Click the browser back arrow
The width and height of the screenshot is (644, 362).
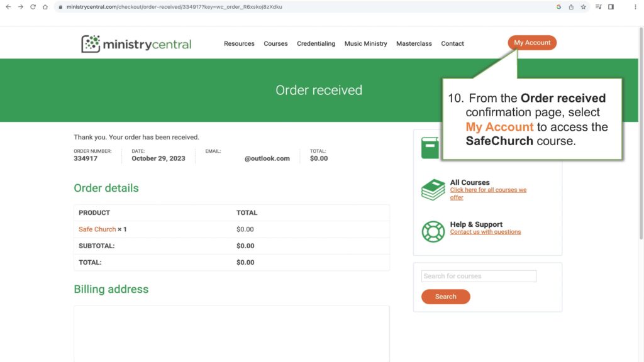point(8,6)
